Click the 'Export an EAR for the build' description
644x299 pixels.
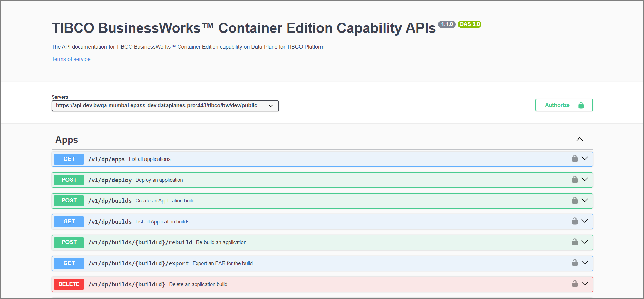[222, 263]
